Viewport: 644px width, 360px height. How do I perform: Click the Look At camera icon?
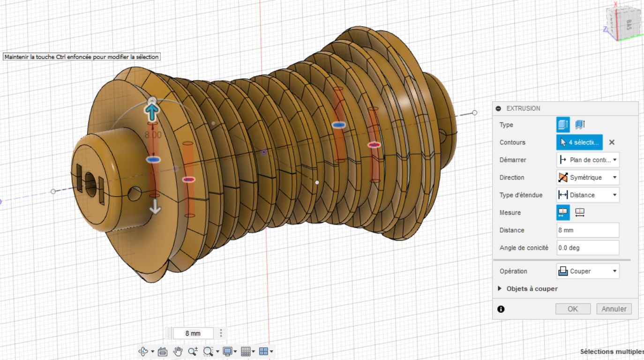163,351
